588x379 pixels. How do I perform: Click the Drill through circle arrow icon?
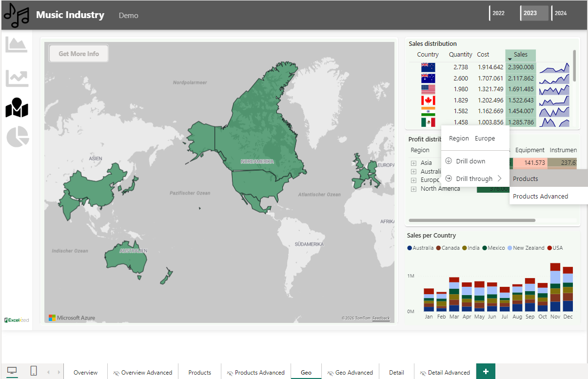[x=449, y=179]
